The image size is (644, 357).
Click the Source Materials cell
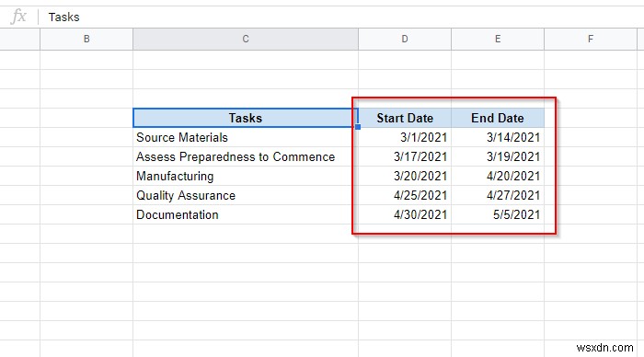coord(246,137)
